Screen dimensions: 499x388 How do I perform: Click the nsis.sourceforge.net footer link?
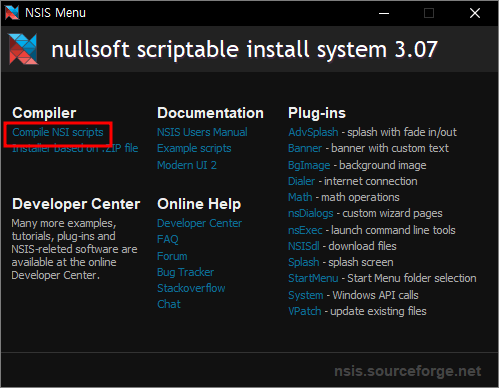click(408, 371)
